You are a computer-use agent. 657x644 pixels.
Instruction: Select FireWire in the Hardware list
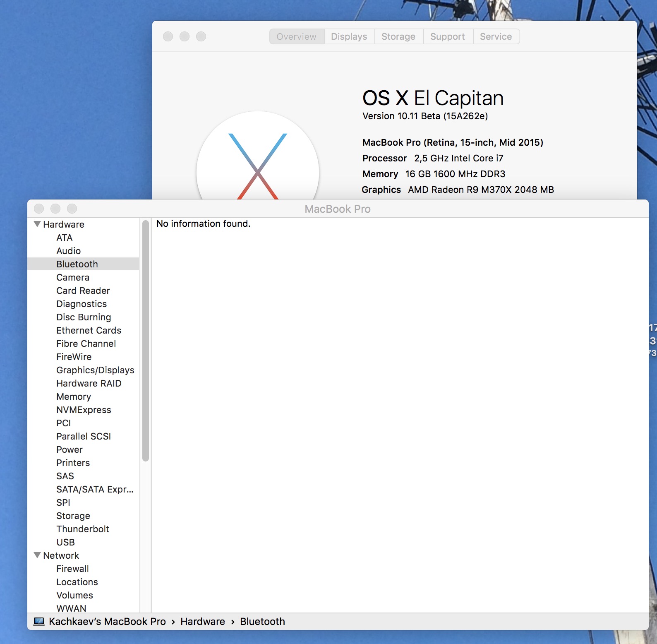[x=74, y=357]
